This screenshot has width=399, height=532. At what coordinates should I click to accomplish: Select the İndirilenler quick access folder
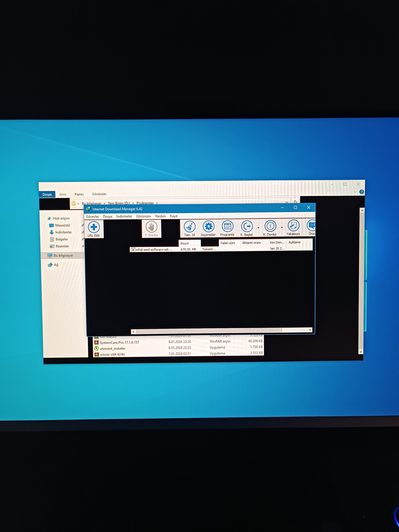63,232
